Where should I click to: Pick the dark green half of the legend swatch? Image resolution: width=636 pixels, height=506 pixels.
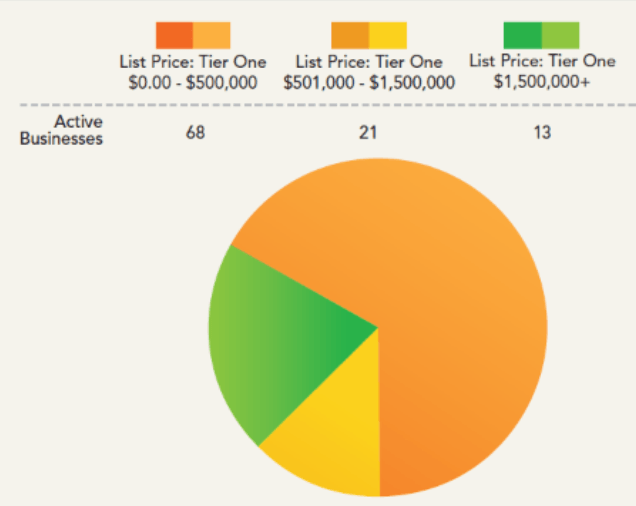pyautogui.click(x=523, y=35)
